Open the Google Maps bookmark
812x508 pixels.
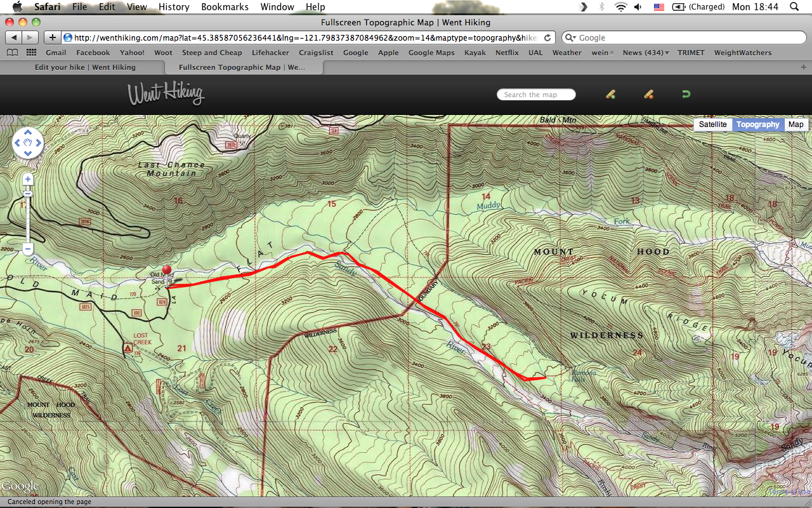pos(431,53)
